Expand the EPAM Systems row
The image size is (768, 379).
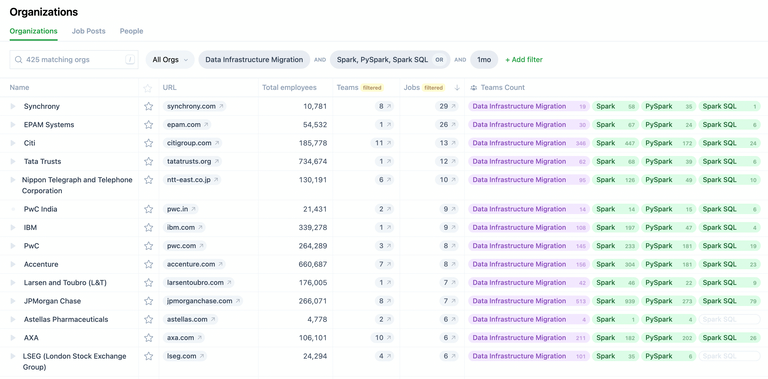coord(13,125)
